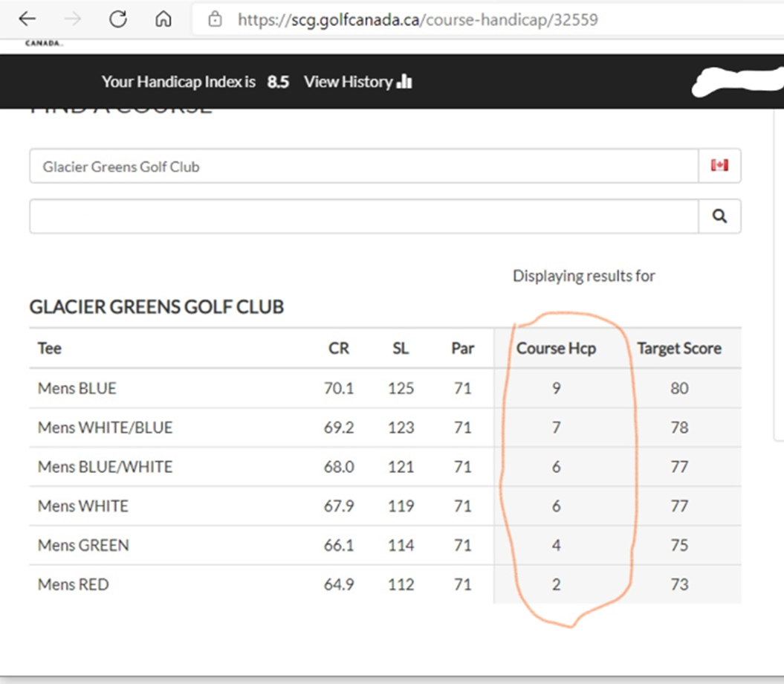
Task: Click the bar chart history icon
Action: coord(404,82)
